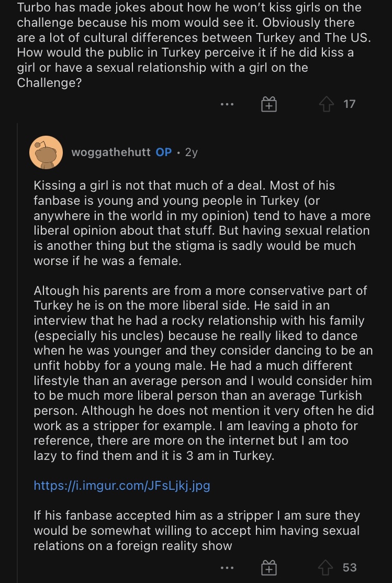
Task: Select the paragraph starting 'Altough his parents'
Action: click(204, 373)
